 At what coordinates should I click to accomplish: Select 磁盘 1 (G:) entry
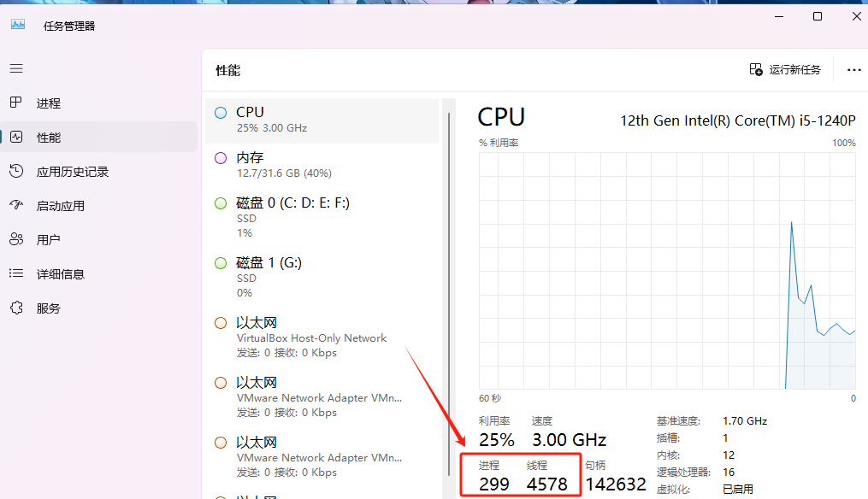click(x=322, y=278)
